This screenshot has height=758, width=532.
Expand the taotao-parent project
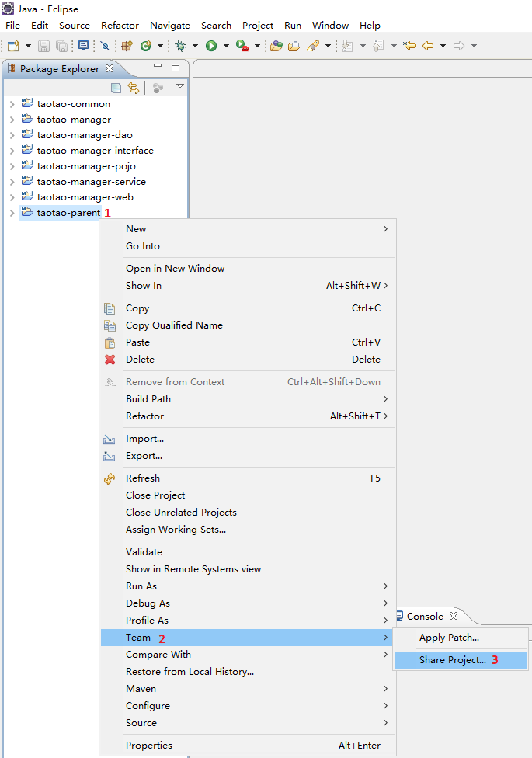point(12,213)
